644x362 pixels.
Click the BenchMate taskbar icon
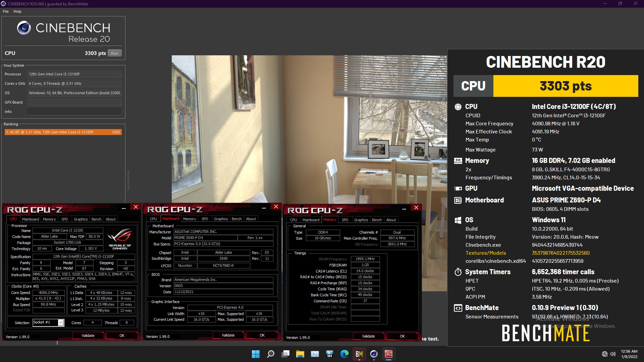[x=359, y=354]
